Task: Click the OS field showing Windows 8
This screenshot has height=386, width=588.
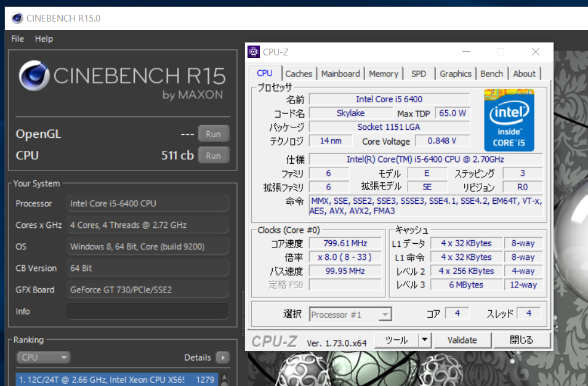Action: (x=147, y=247)
